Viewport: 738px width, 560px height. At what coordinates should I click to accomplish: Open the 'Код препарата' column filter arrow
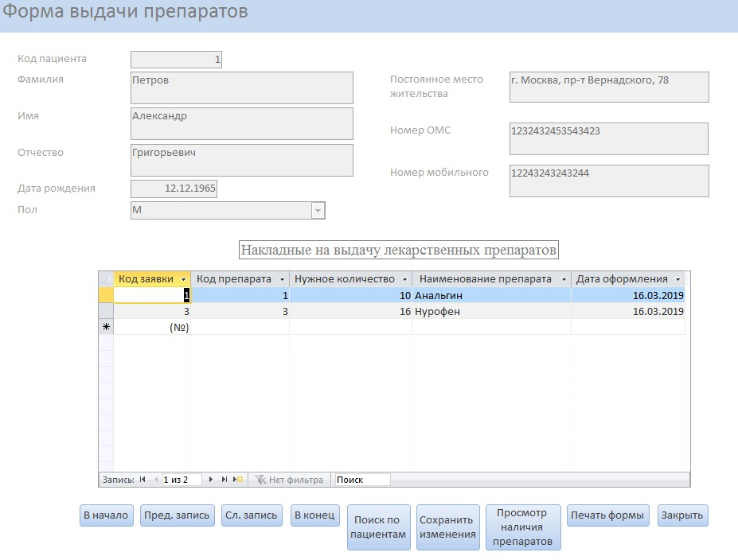pyautogui.click(x=282, y=279)
